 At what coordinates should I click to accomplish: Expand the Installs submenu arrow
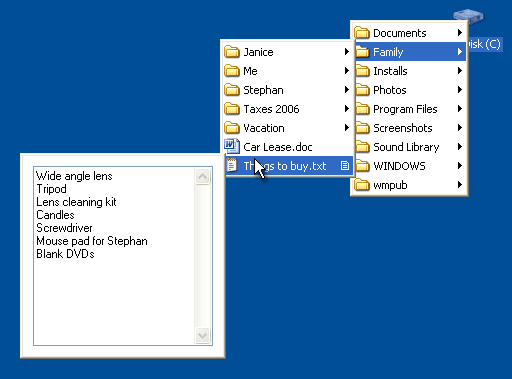coord(460,71)
